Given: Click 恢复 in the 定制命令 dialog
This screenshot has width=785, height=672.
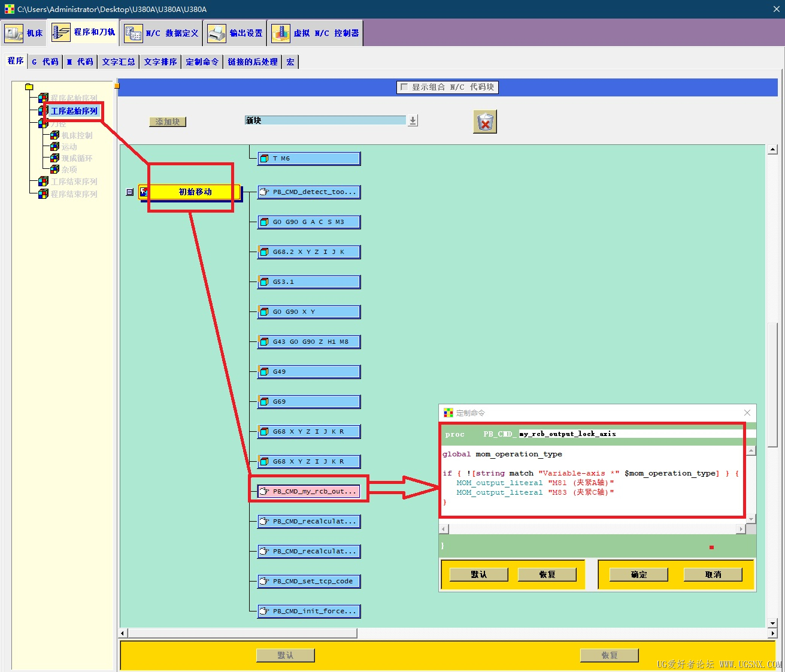Looking at the screenshot, I should [547, 574].
